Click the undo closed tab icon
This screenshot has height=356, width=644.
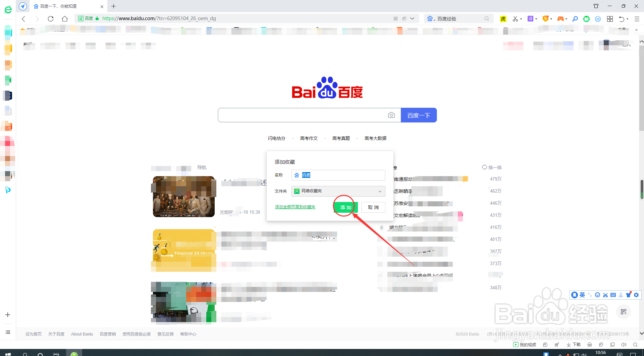(x=622, y=19)
